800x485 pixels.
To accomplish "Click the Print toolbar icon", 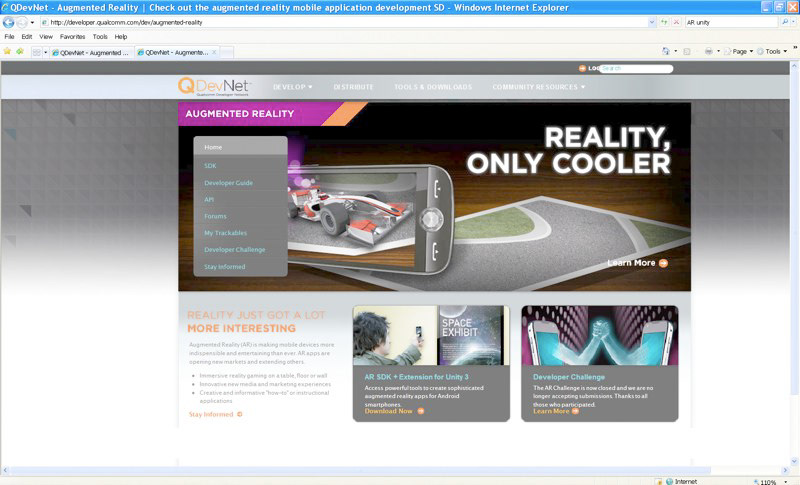I will click(708, 52).
